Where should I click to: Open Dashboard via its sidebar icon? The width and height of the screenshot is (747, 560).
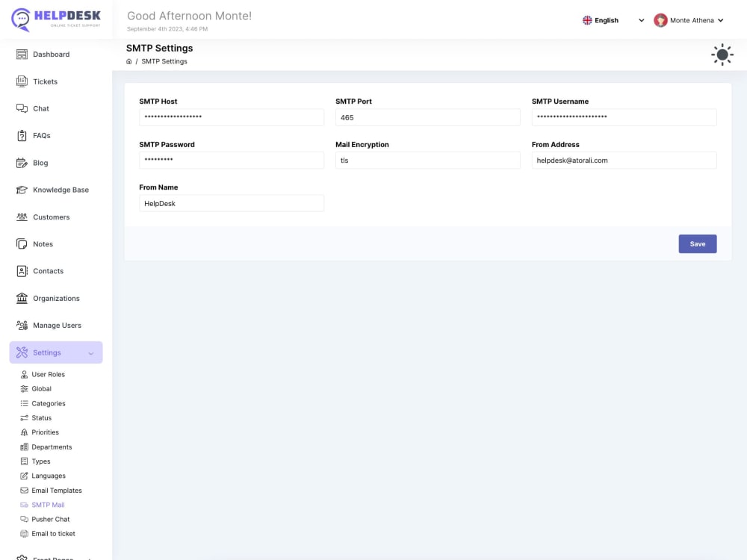click(22, 55)
